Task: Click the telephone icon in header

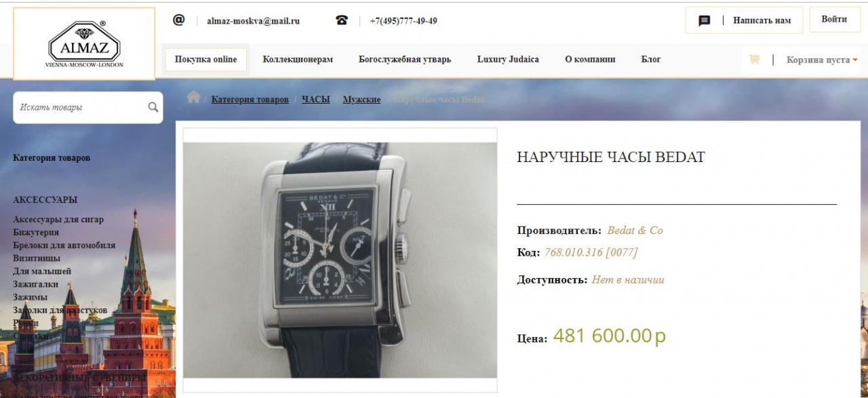Action: (x=342, y=20)
